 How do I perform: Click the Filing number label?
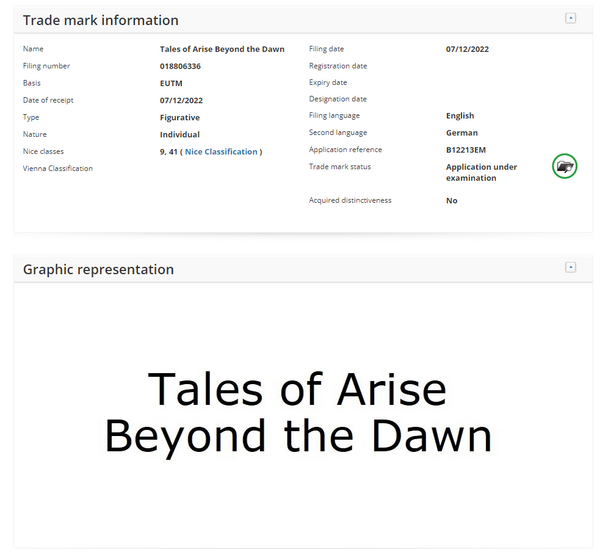[46, 66]
